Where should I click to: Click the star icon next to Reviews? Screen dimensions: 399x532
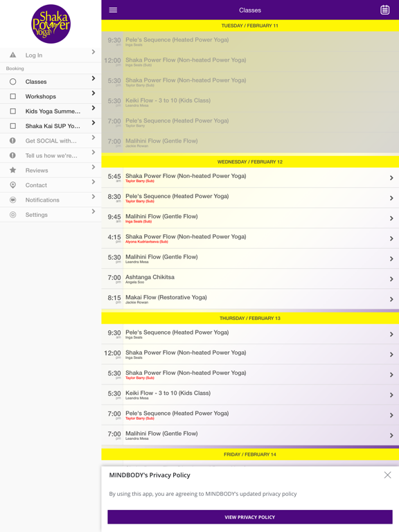click(x=13, y=170)
